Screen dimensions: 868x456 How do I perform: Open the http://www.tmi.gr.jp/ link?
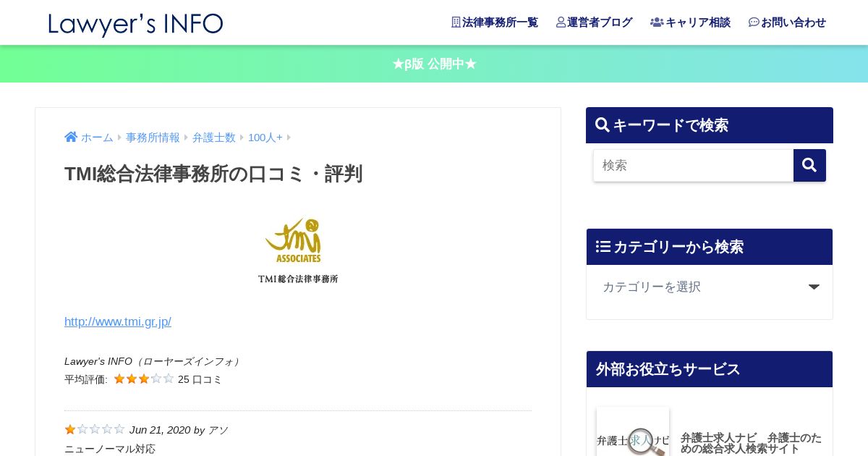point(118,321)
